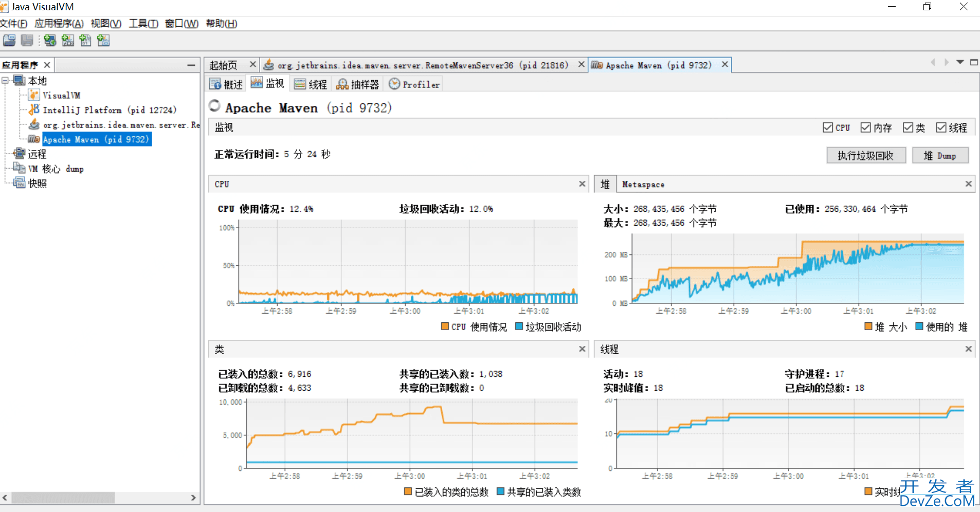The width and height of the screenshot is (980, 512).
Task: Switch to the 起始页 tab
Action: coord(223,65)
